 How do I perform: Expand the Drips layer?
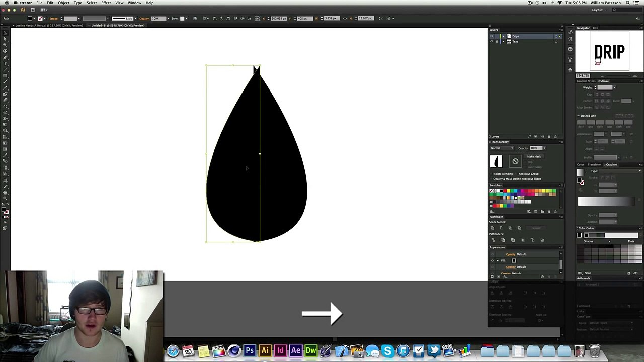(503, 36)
